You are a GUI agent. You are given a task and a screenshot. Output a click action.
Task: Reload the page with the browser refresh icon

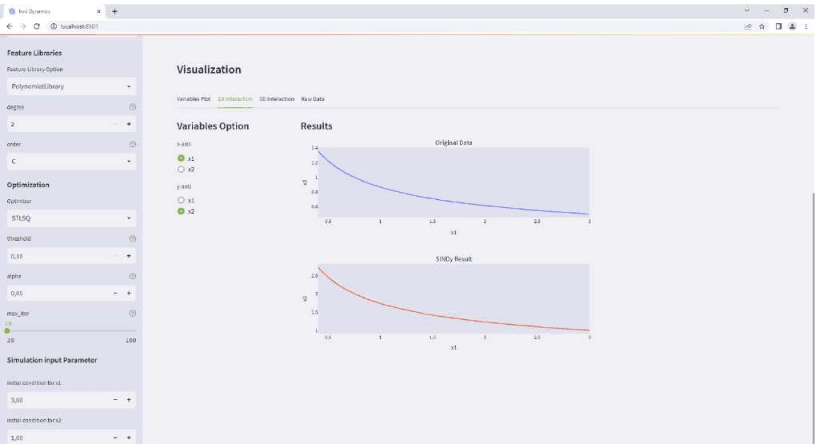pyautogui.click(x=37, y=26)
